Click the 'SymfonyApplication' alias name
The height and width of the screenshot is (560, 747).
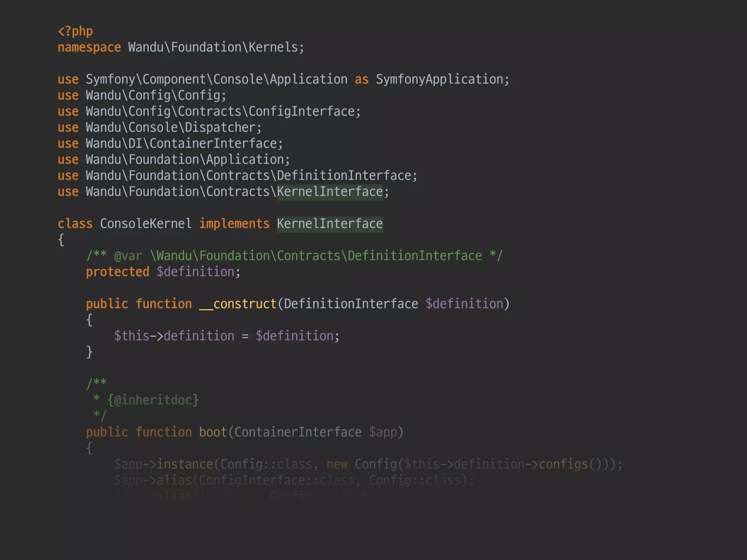click(x=440, y=79)
